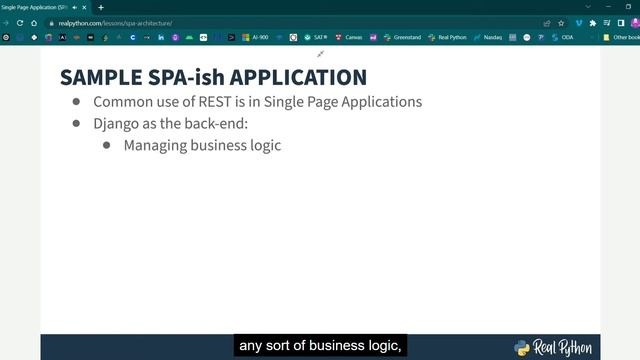
Task: Share this page icon in address bar
Action: pos(547,23)
